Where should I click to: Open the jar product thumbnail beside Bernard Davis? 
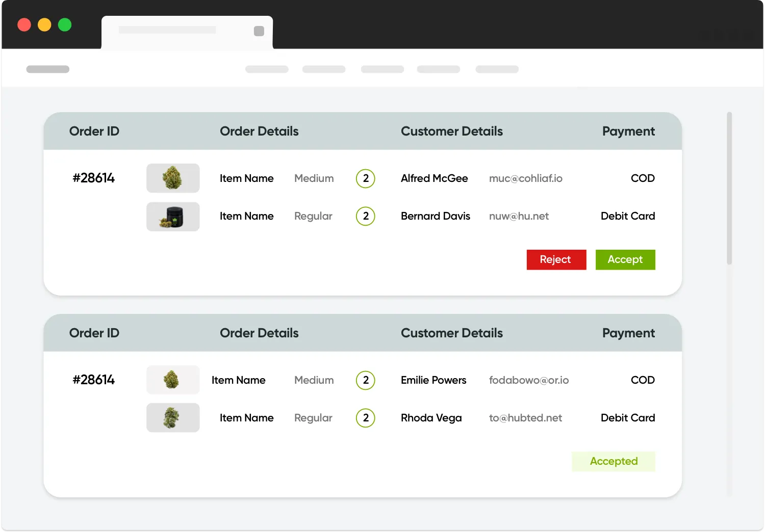(x=173, y=217)
